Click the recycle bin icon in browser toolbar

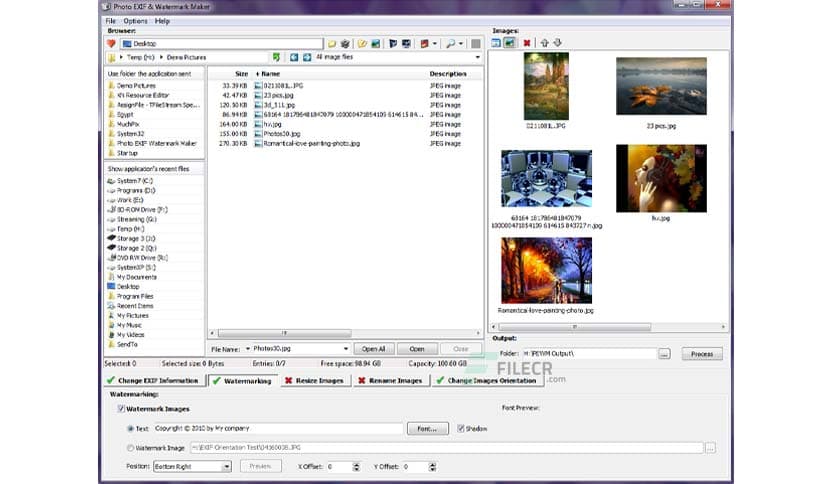point(345,44)
